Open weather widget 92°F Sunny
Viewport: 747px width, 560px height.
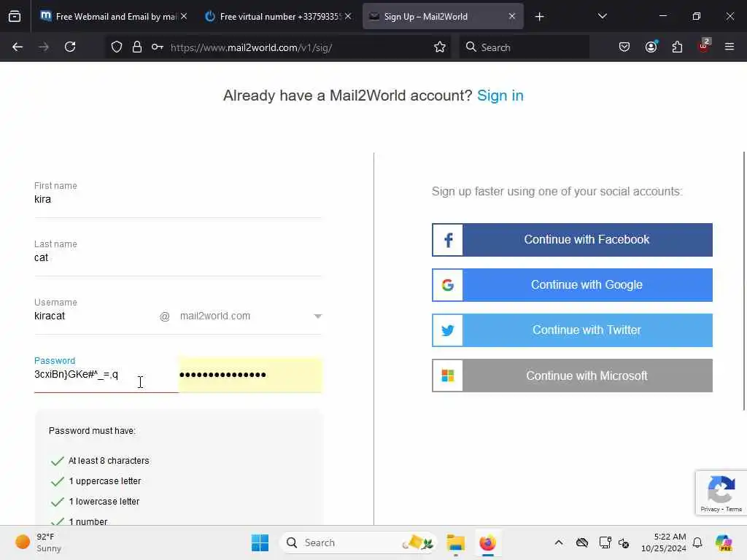(39, 542)
